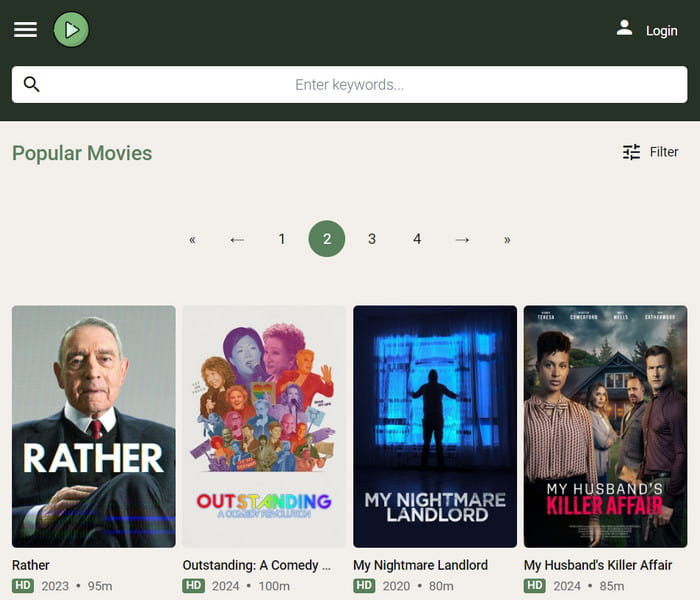
Task: Open the Rather movie poster
Action: (x=94, y=426)
